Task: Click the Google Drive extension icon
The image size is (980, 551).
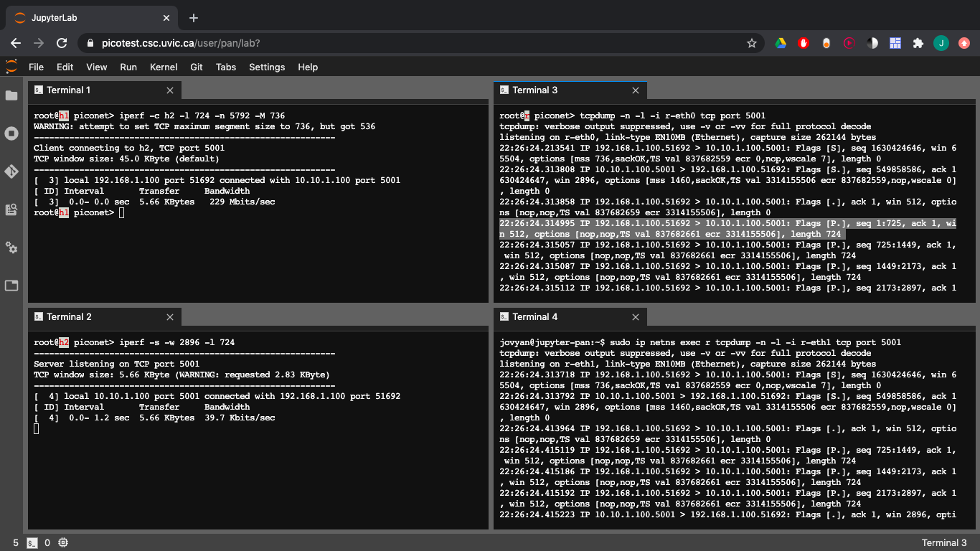Action: pos(781,43)
